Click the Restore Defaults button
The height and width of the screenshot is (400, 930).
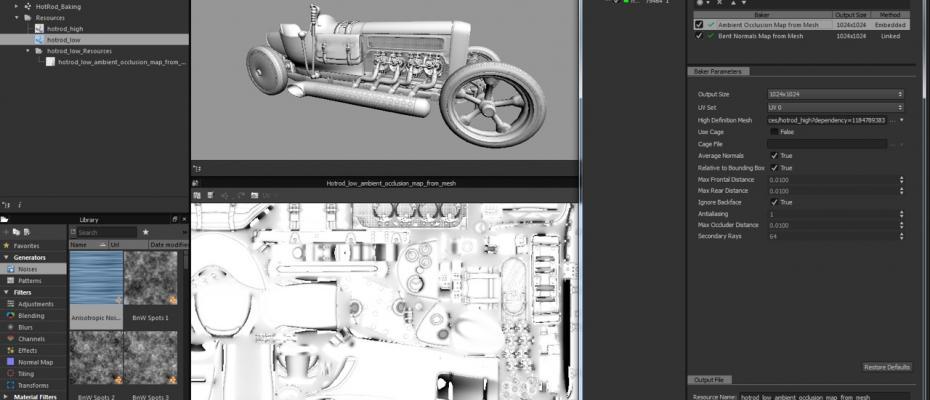[887, 367]
